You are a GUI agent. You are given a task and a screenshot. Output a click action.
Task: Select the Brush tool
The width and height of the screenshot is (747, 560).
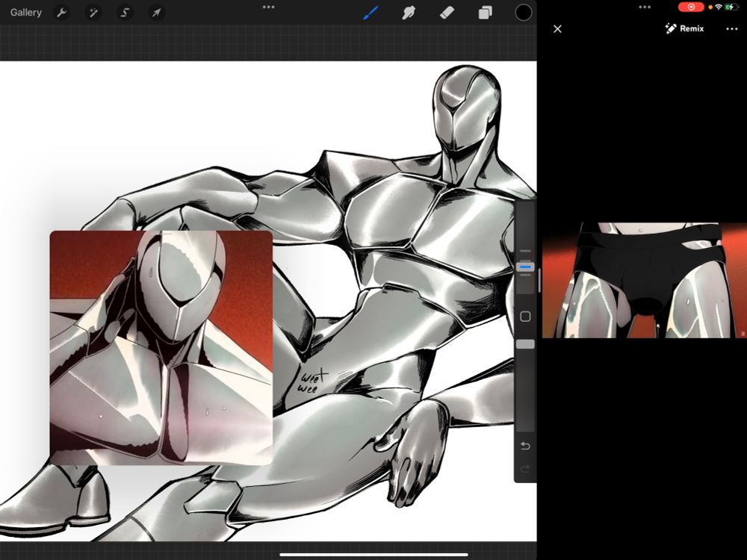(371, 13)
